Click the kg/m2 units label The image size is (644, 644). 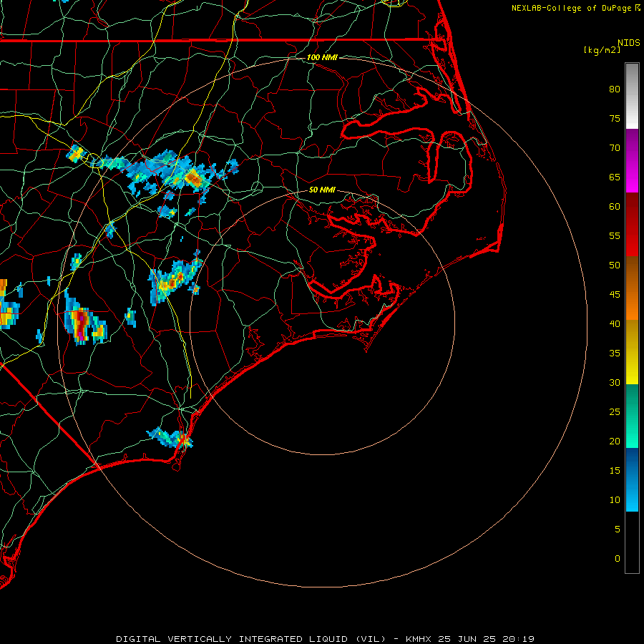[x=602, y=50]
